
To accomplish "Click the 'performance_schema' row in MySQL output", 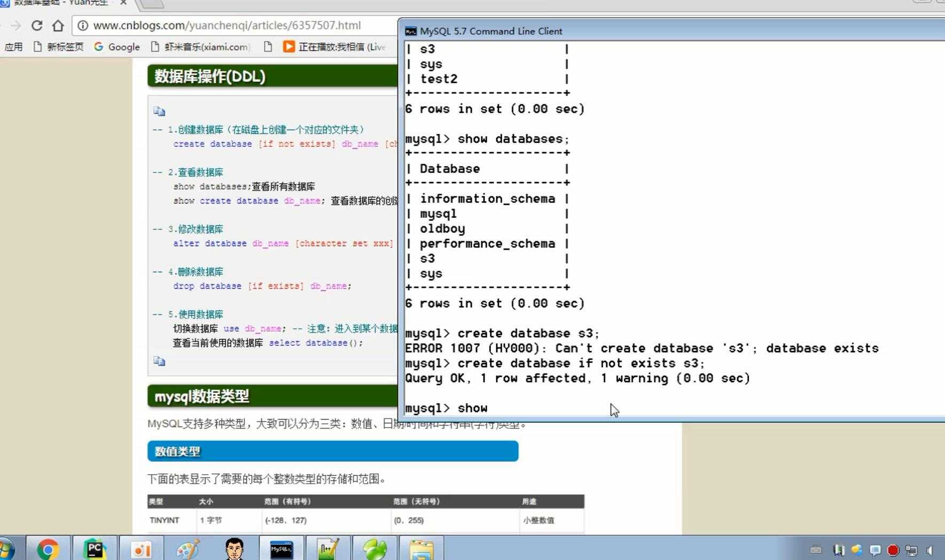I will tap(487, 243).
